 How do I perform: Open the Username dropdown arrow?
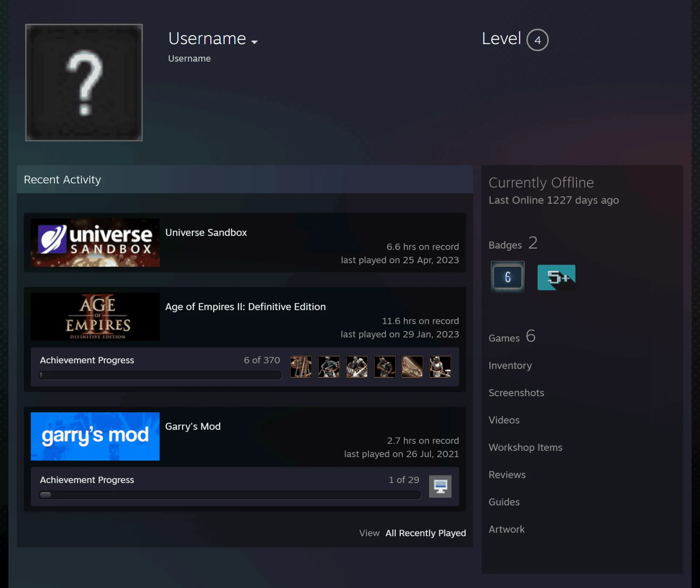[x=254, y=42]
